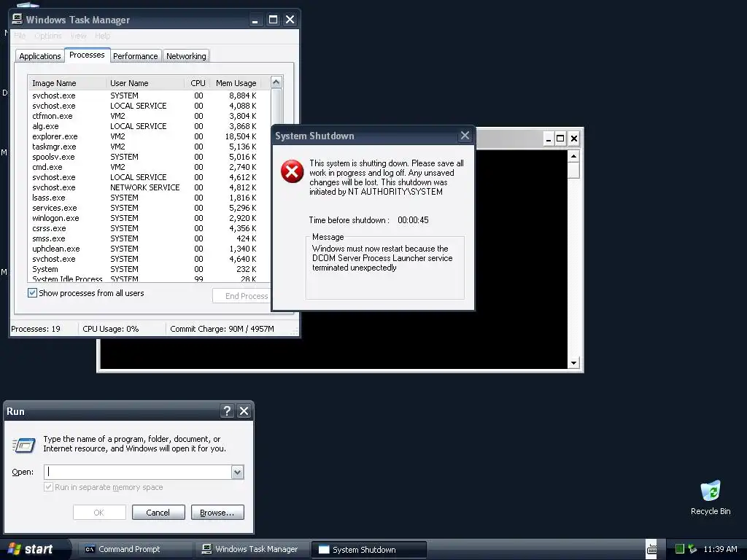Open the View menu in Task Manager
This screenshot has height=560, width=747.
[78, 36]
